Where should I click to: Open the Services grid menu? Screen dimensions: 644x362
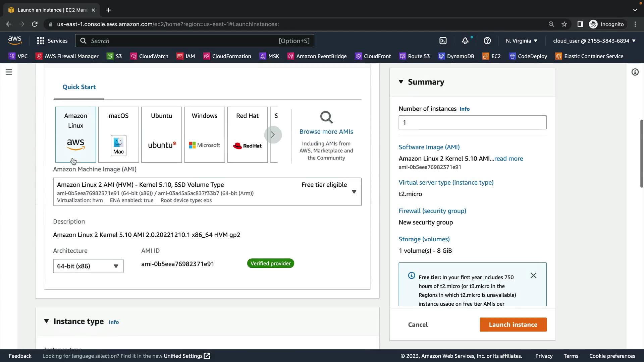pyautogui.click(x=52, y=41)
